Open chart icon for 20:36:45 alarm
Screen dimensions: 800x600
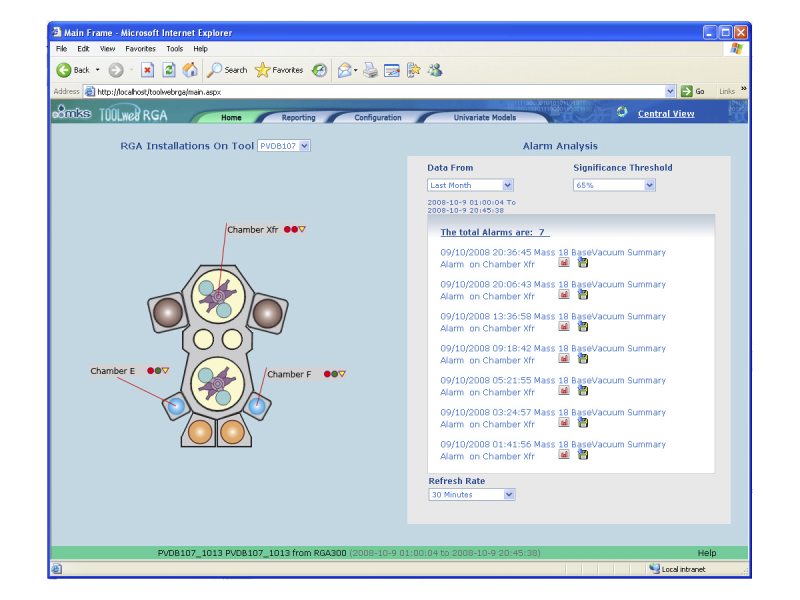point(564,264)
